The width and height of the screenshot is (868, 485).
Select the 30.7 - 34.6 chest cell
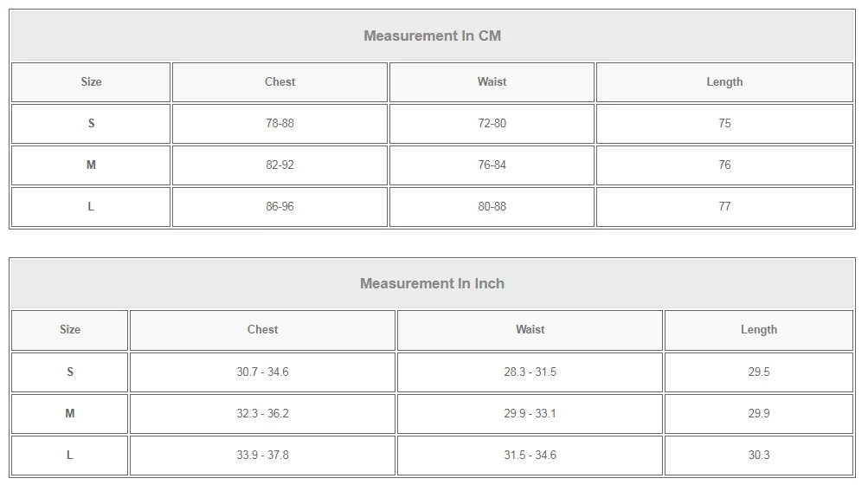pyautogui.click(x=262, y=372)
